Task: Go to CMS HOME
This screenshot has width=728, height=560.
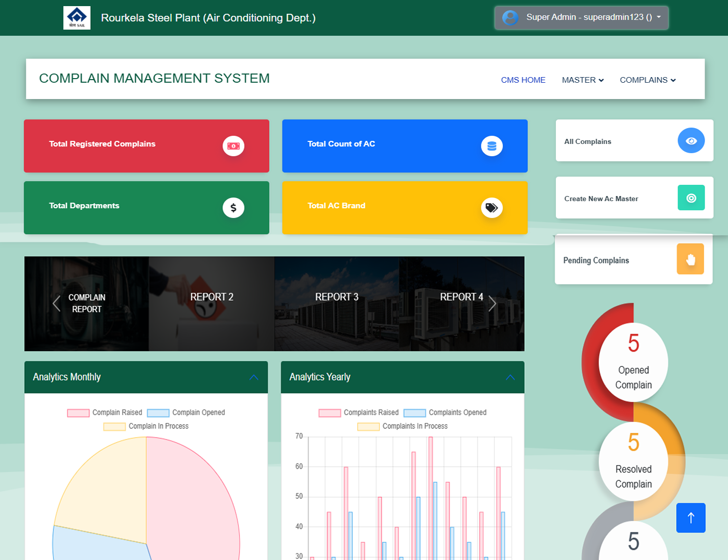Action: 523,80
